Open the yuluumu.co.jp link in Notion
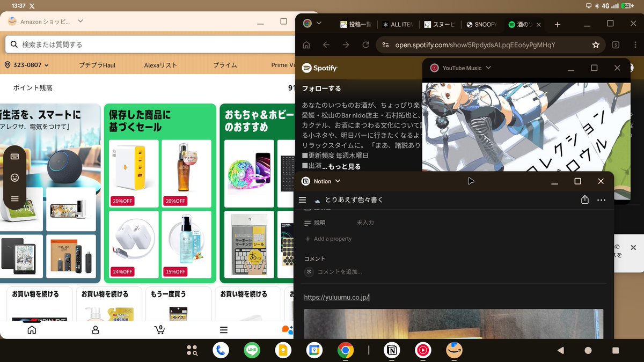 point(336,297)
